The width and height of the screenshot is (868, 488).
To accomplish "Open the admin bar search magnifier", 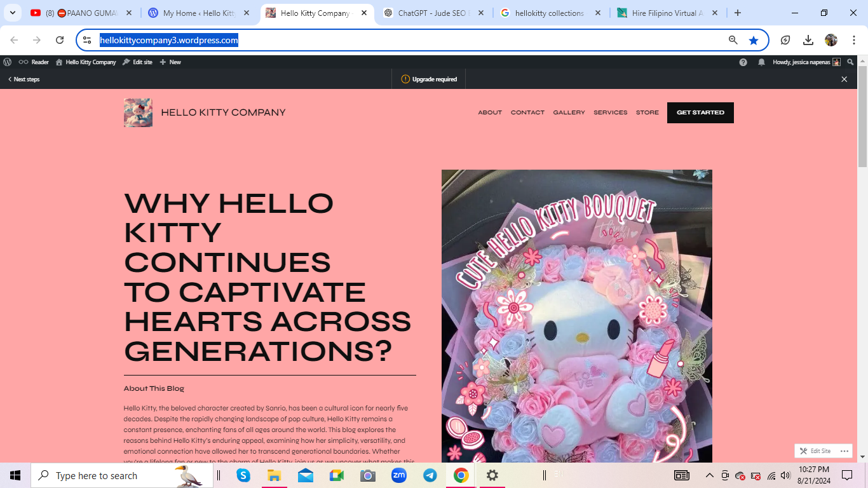I will [x=850, y=62].
